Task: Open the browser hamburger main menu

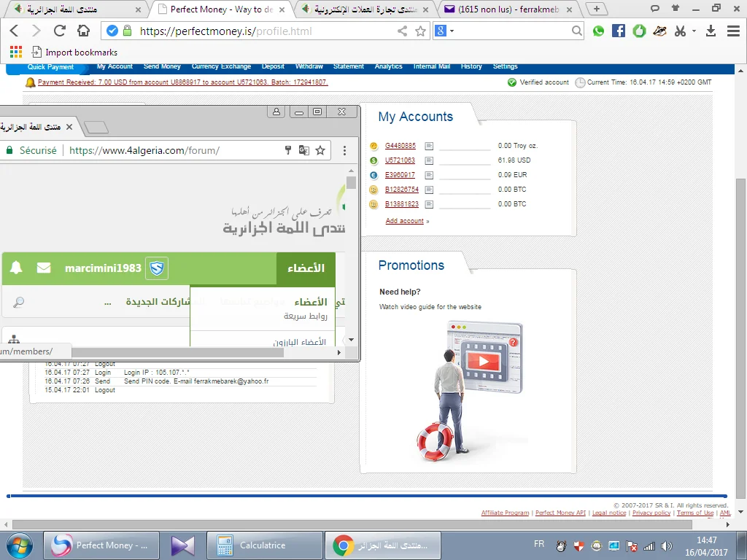Action: (732, 31)
